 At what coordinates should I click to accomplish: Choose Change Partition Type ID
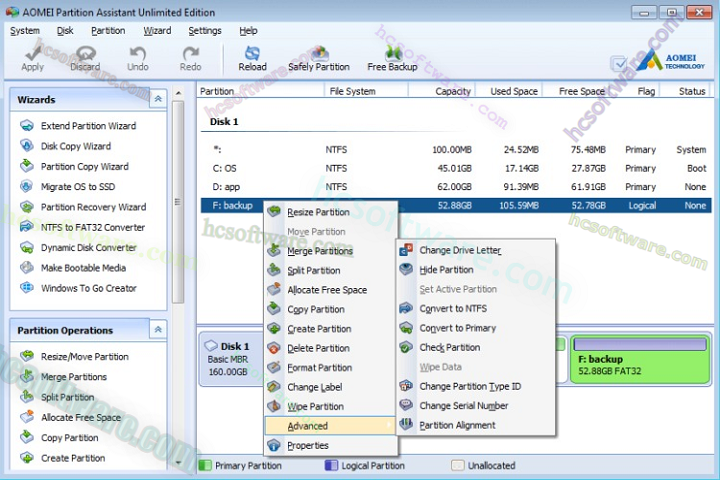[476, 386]
